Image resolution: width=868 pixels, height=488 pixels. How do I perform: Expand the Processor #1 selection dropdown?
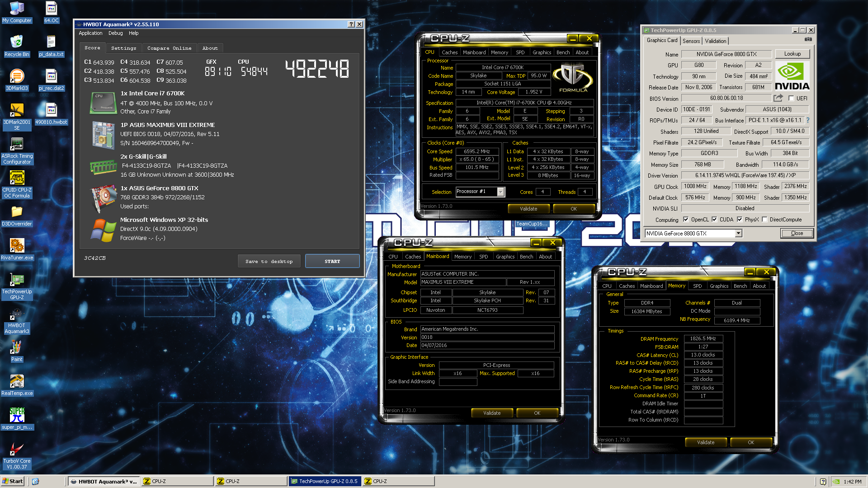[500, 192]
